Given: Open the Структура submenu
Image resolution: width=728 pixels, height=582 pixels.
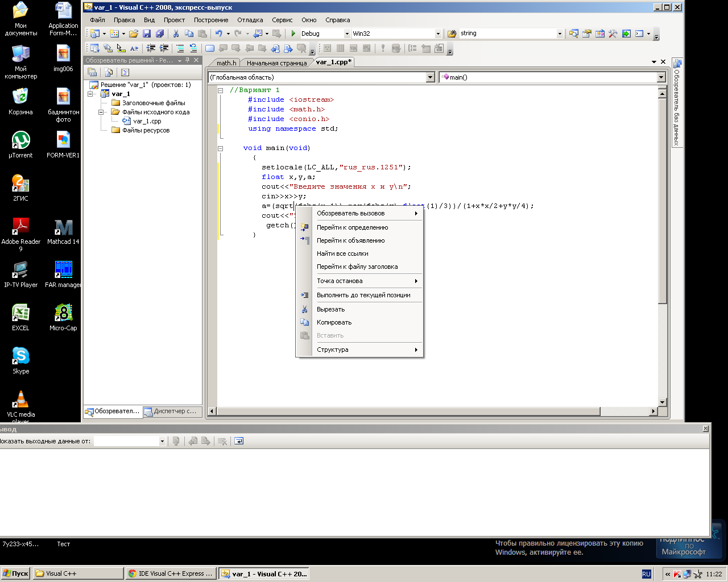Looking at the screenshot, I should 359,350.
